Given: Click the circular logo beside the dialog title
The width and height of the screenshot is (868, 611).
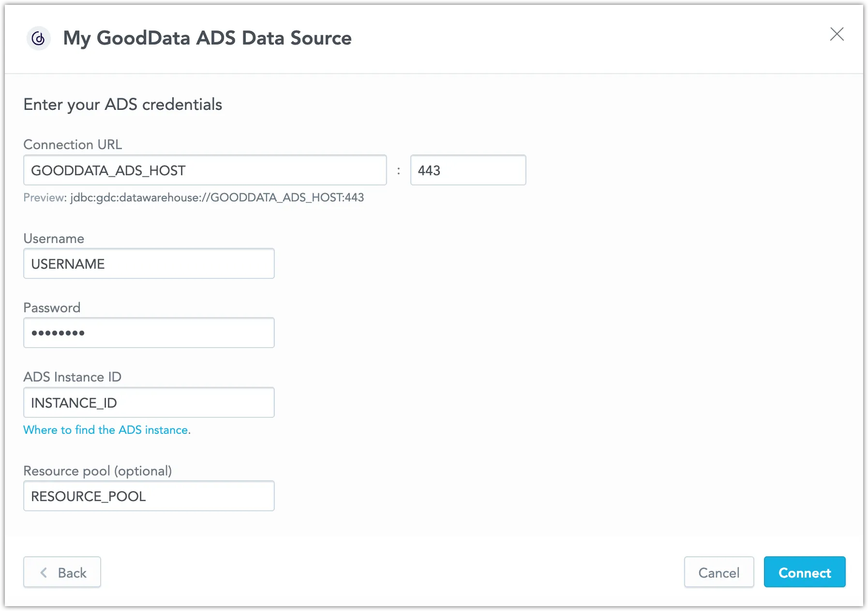Looking at the screenshot, I should coord(38,38).
